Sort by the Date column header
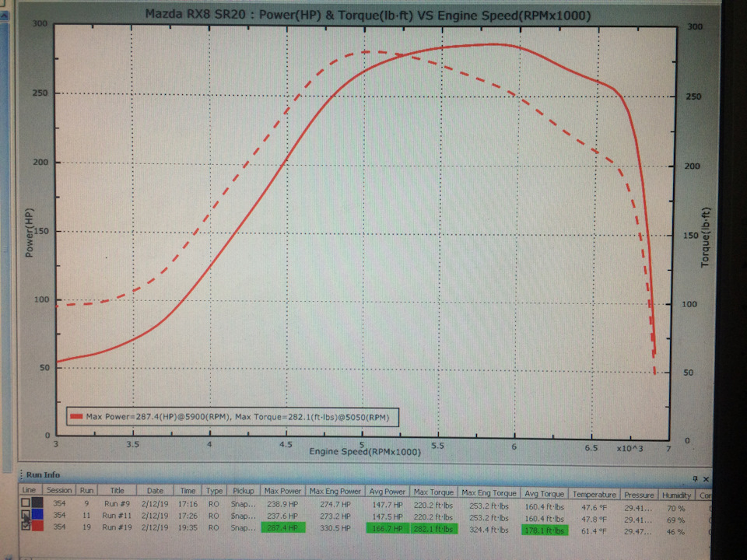The width and height of the screenshot is (747, 560). pos(155,491)
